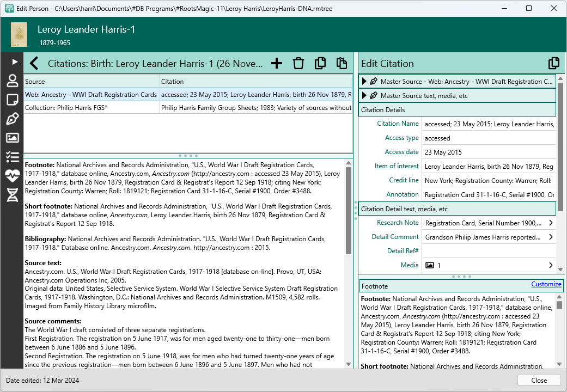Click the Edit Citation fields scrollbar
Viewport: 567px width, 392px height.
(x=560, y=146)
